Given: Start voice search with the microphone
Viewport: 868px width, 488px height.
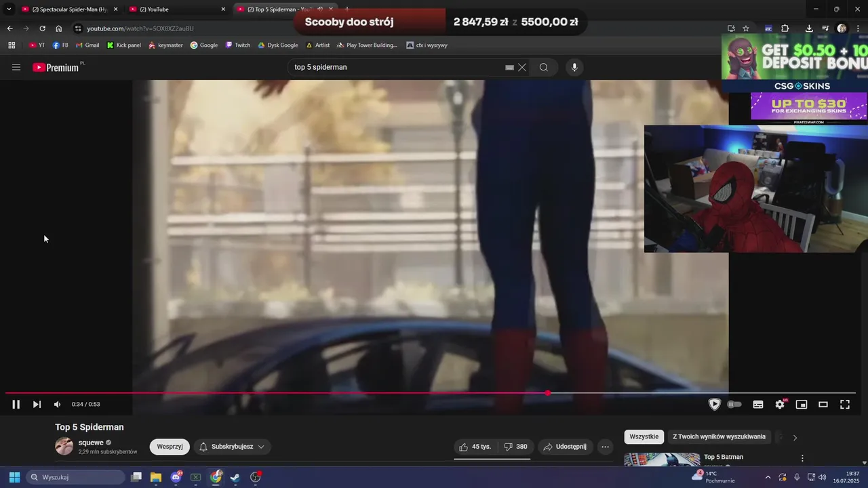Looking at the screenshot, I should (x=574, y=67).
